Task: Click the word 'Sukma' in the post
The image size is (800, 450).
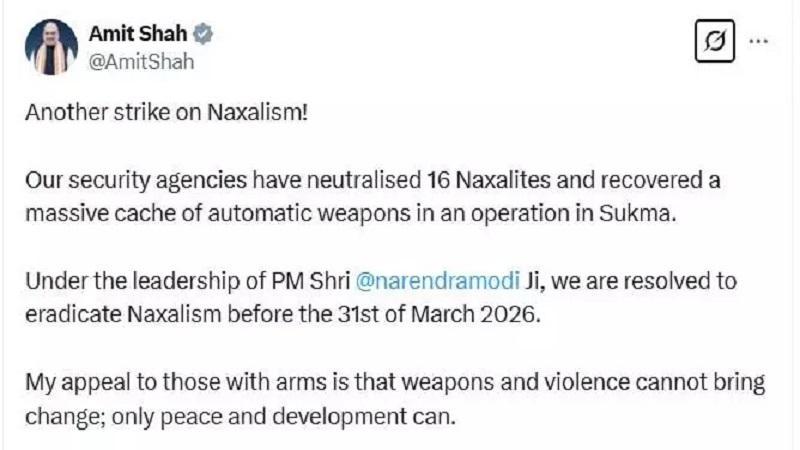Action: coord(637,214)
